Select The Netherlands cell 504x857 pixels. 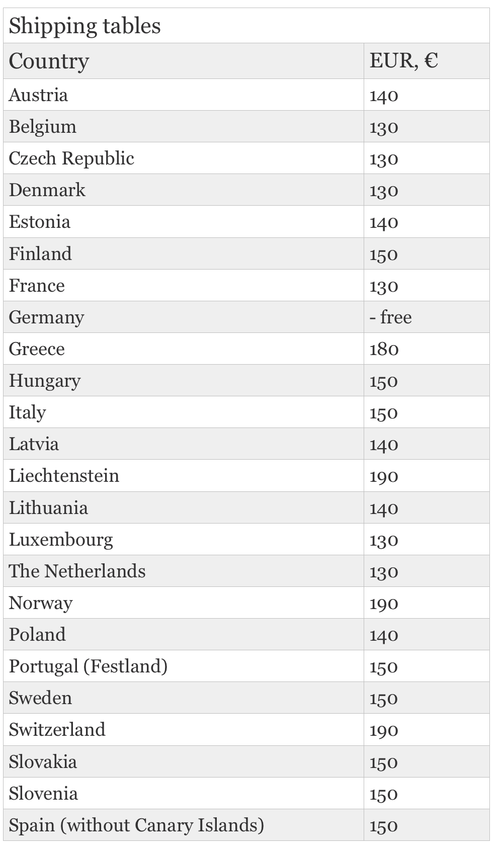[184, 571]
